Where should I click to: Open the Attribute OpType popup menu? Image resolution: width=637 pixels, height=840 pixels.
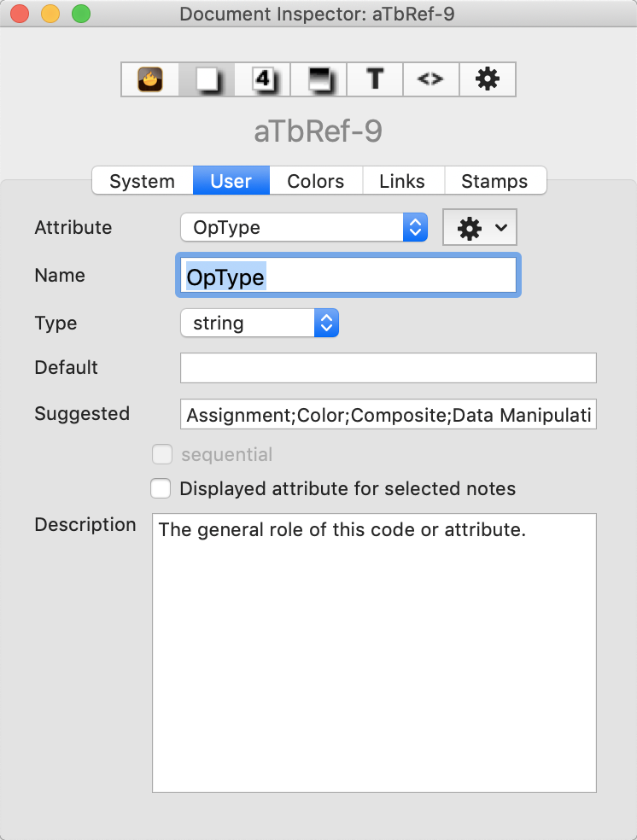click(304, 228)
